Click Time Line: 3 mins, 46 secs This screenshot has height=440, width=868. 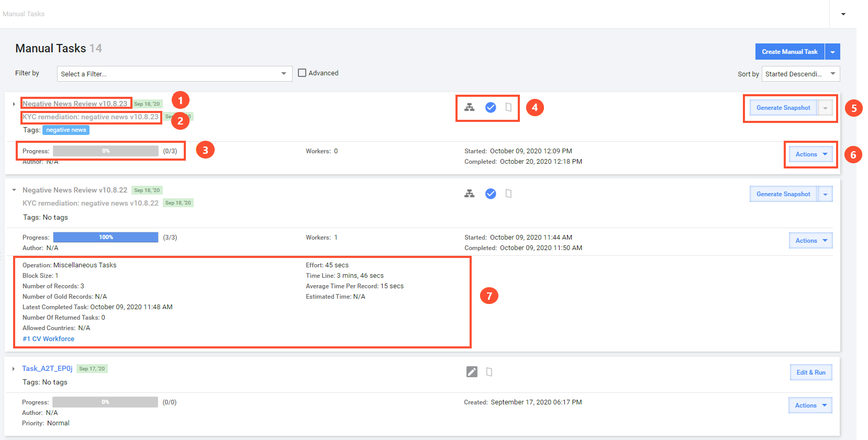(x=345, y=276)
